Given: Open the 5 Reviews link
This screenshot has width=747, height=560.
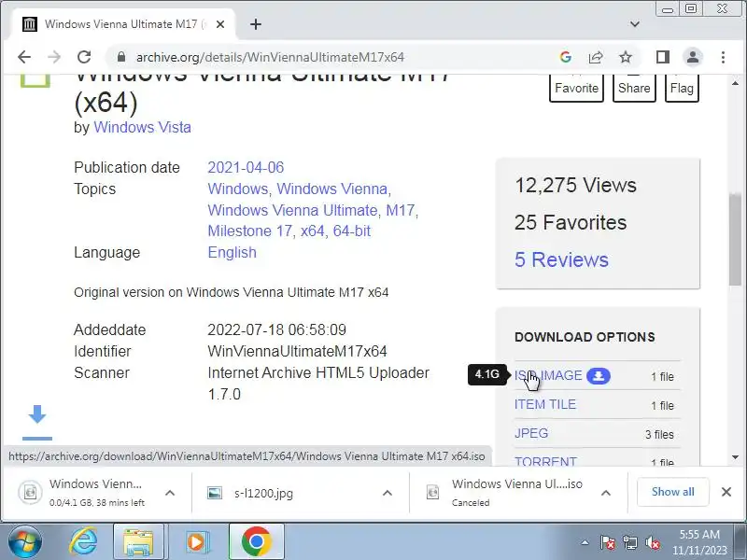Looking at the screenshot, I should click(x=561, y=259).
